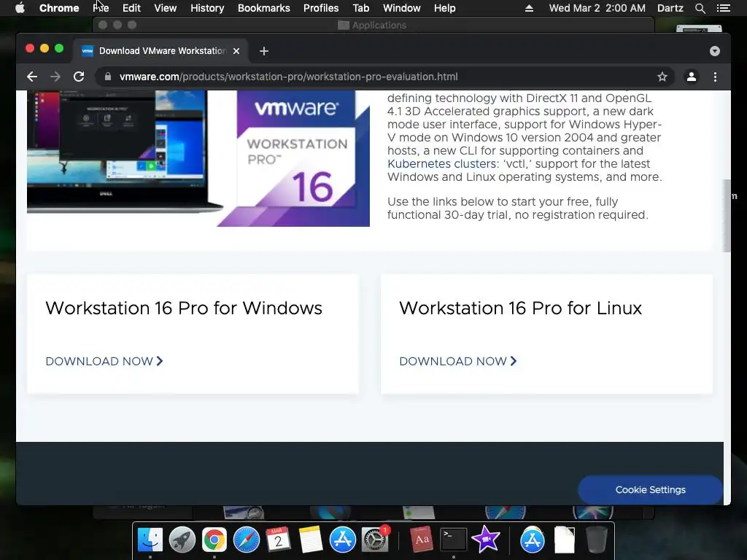Open the App Store next to Notes
Screen dimensions: 747x560
coord(343,540)
